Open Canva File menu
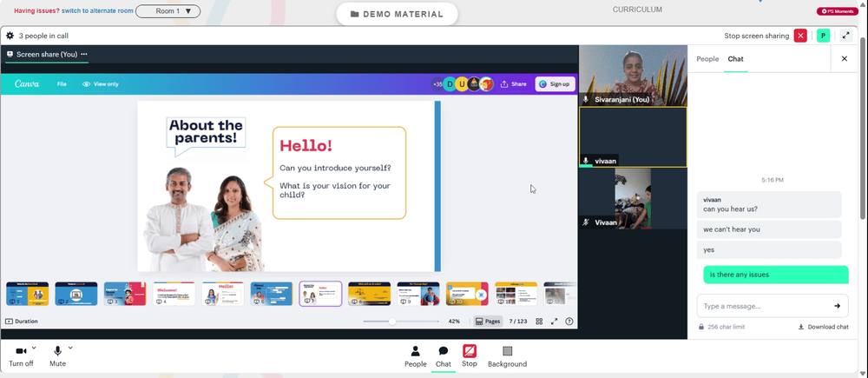 [62, 84]
